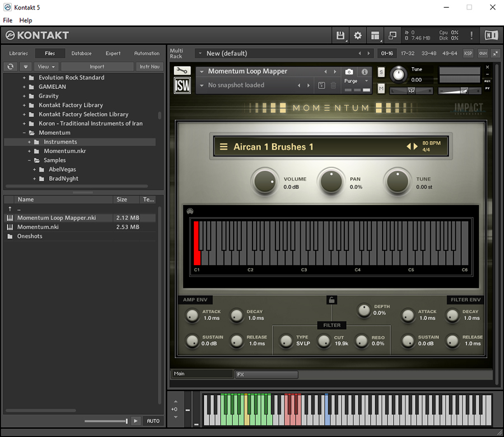Click the panic exclamation mark icon
The image size is (504, 437).
(471, 35)
